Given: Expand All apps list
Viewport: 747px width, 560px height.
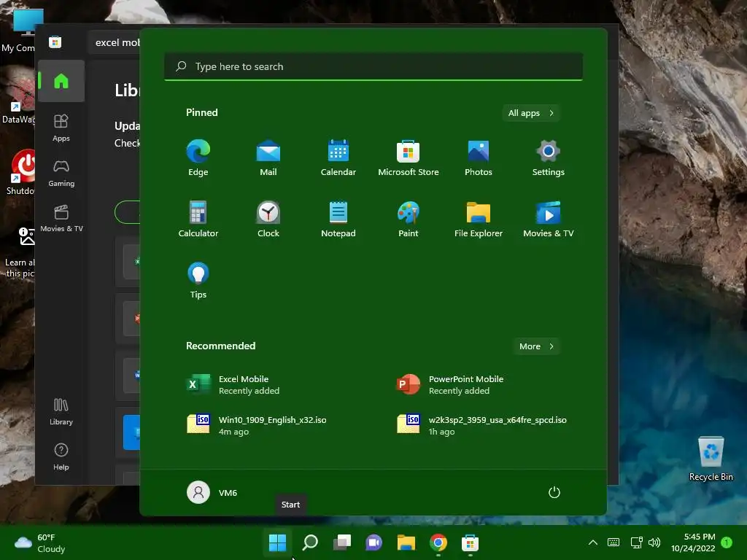Looking at the screenshot, I should point(530,113).
